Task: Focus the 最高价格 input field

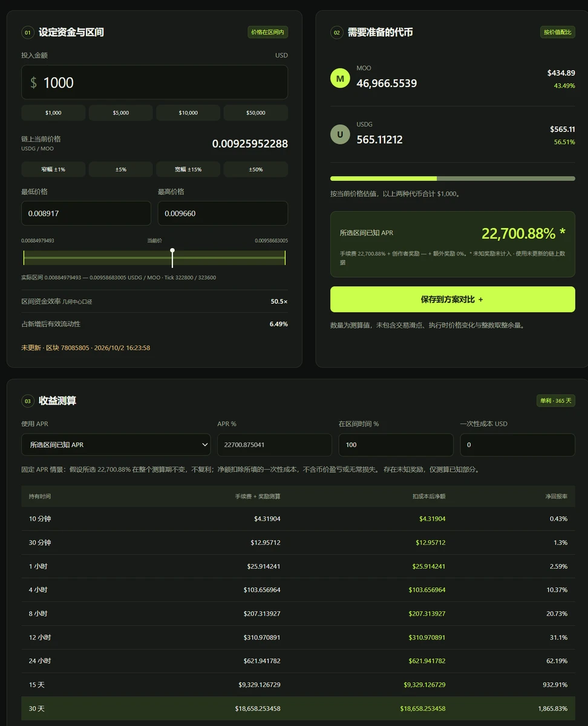Action: tap(223, 214)
